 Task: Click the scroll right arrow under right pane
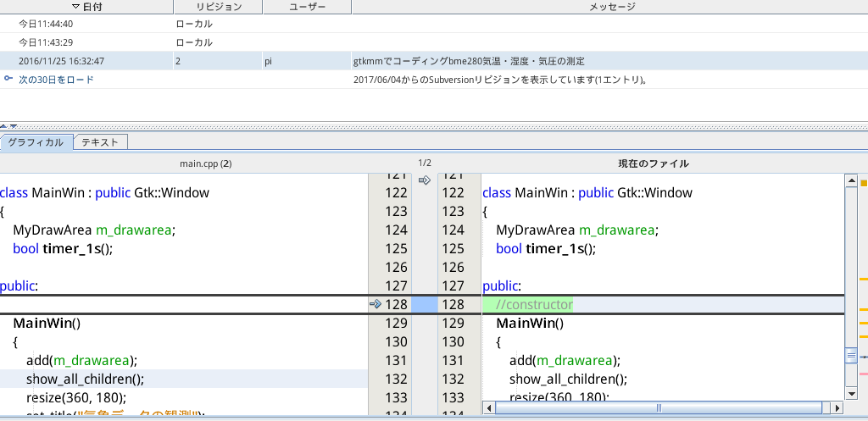coord(839,407)
